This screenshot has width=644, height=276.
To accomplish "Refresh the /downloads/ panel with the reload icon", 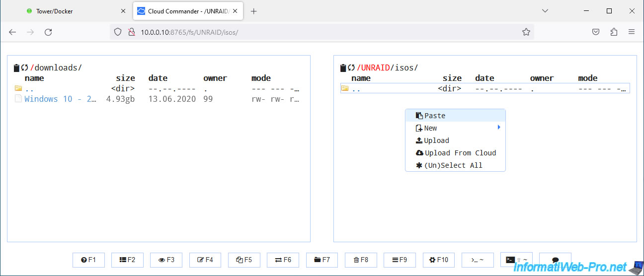I will 24,68.
